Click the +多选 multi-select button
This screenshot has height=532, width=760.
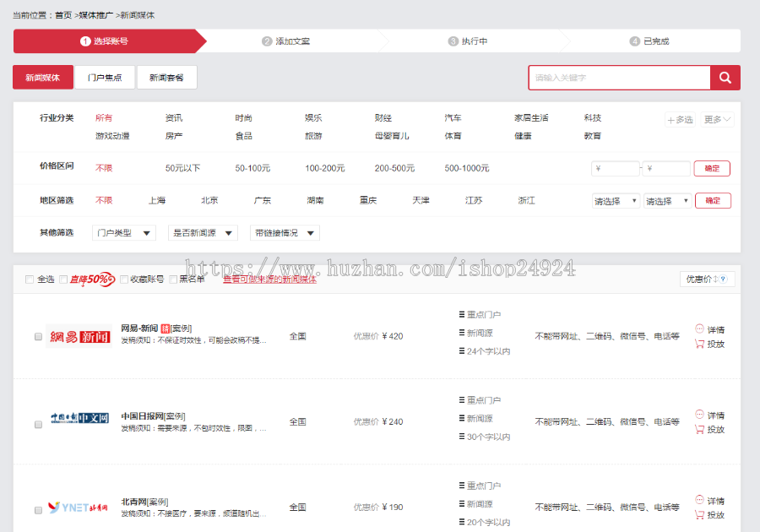(680, 120)
